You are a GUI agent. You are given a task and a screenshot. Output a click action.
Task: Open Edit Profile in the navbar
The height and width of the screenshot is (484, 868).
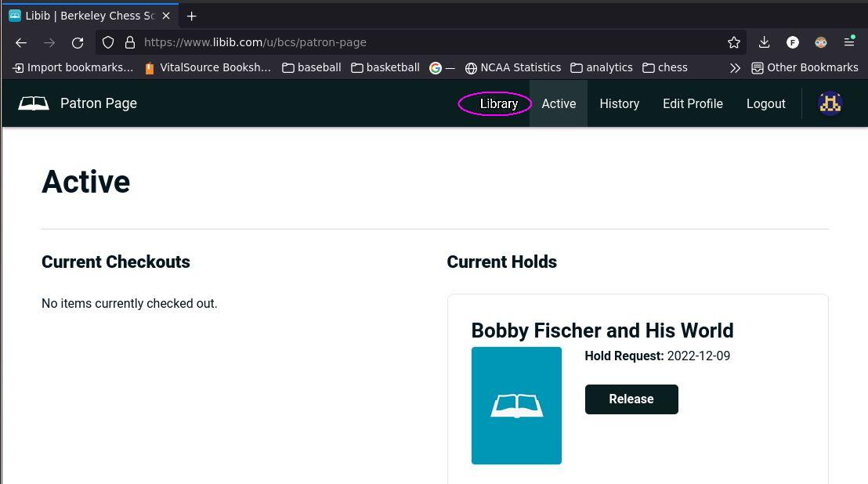693,103
